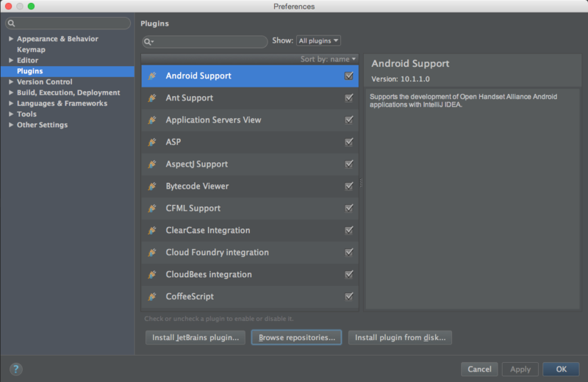Click the Android Support plugin icon
The width and height of the screenshot is (588, 382).
tap(152, 76)
